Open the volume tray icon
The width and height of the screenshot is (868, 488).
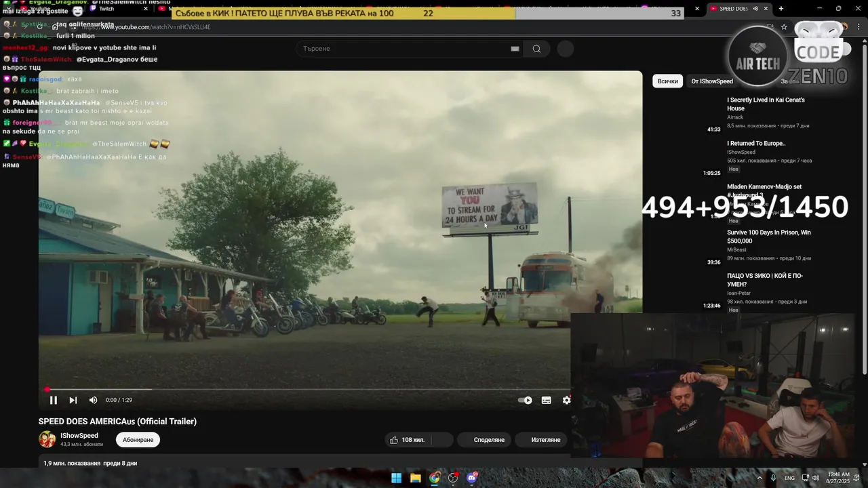[816, 478]
